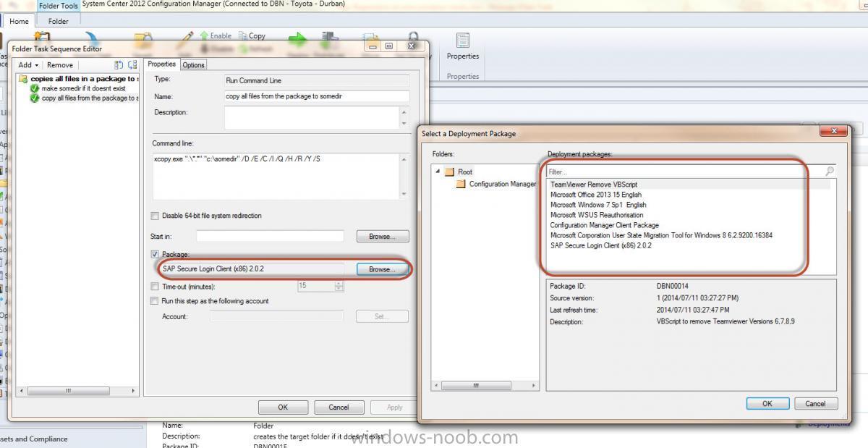Minimize the Folder Task Sequence Editor window
This screenshot has width=868, height=448.
[x=373, y=46]
